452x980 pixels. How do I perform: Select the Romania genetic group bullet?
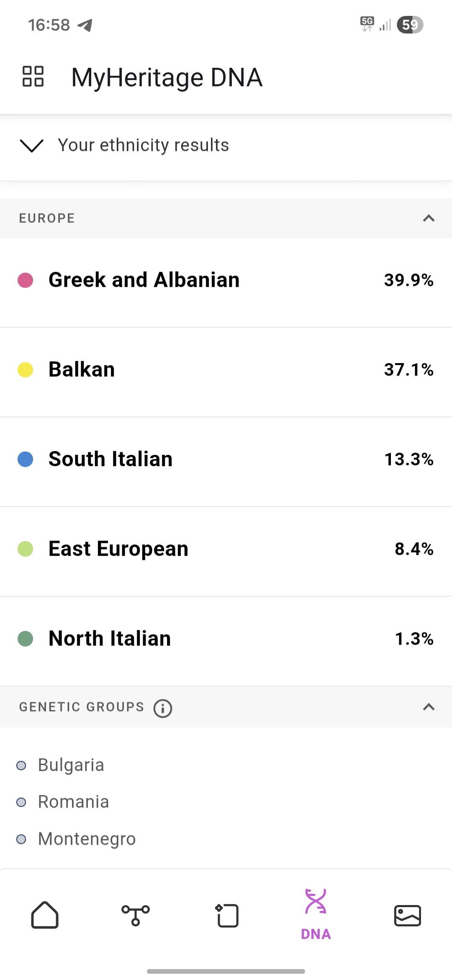[21, 802]
